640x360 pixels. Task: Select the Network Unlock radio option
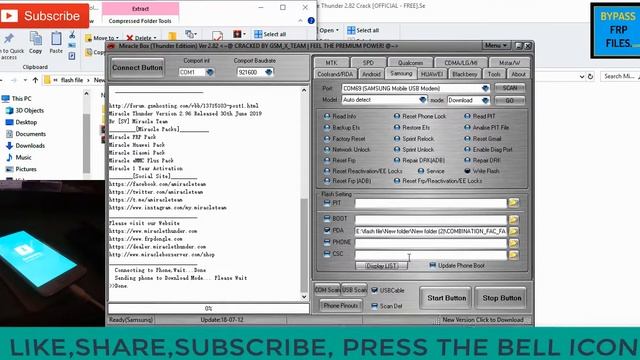[347, 149]
